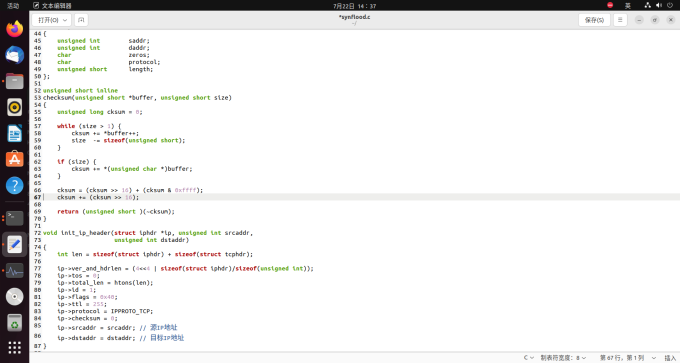
Task: Open the C language selector dropdown
Action: pyautogui.click(x=528, y=358)
